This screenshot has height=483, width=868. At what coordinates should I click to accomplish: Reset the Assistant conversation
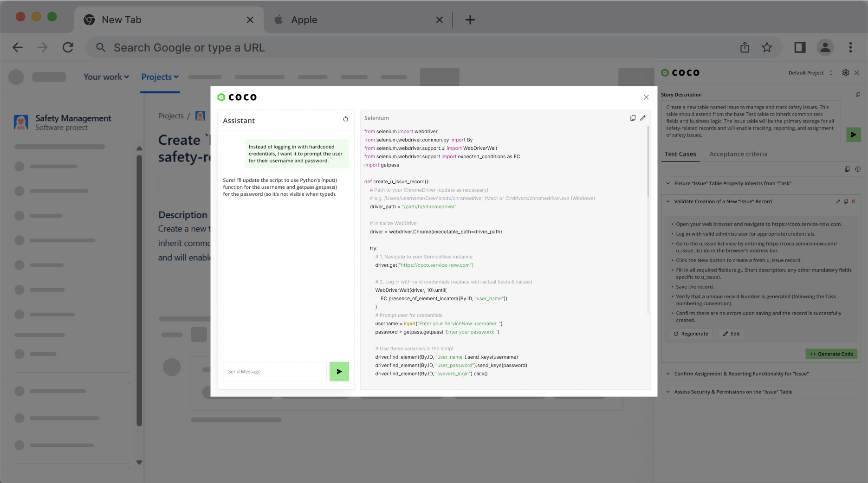point(345,119)
